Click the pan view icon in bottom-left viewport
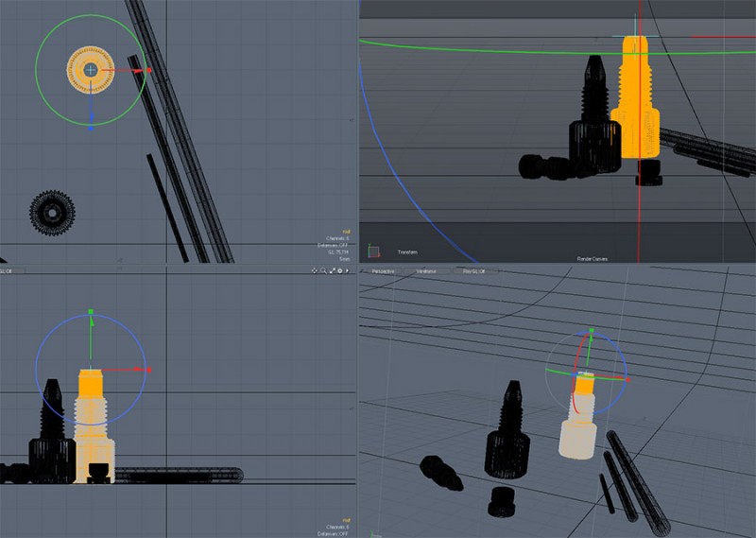 (x=315, y=270)
